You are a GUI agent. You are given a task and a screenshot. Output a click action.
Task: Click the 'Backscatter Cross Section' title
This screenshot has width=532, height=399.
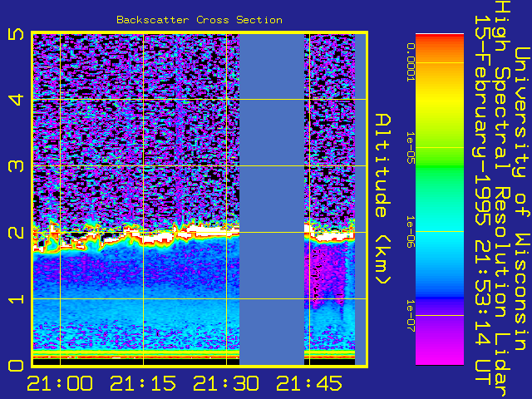coord(199,20)
